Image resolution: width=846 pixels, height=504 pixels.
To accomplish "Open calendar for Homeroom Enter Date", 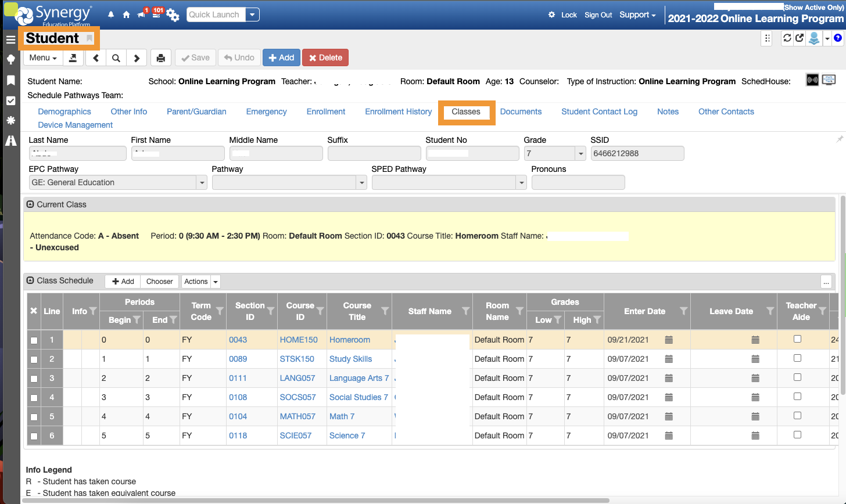I will tap(669, 340).
